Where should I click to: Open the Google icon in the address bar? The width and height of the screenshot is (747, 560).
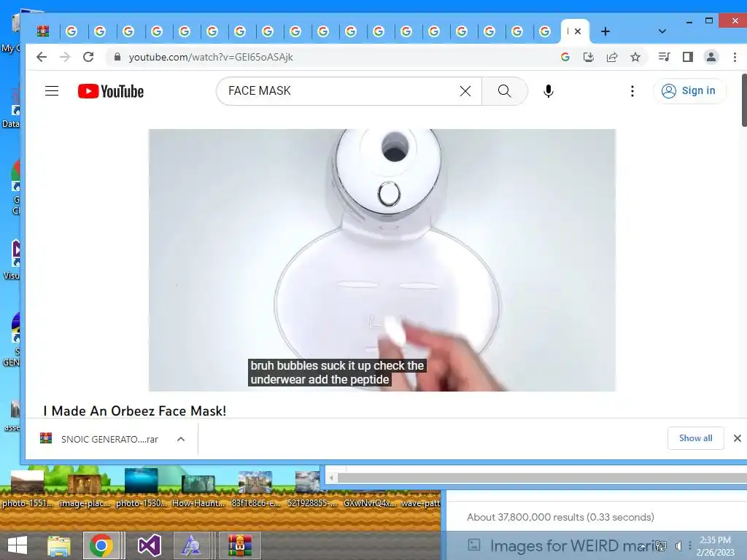click(x=565, y=57)
